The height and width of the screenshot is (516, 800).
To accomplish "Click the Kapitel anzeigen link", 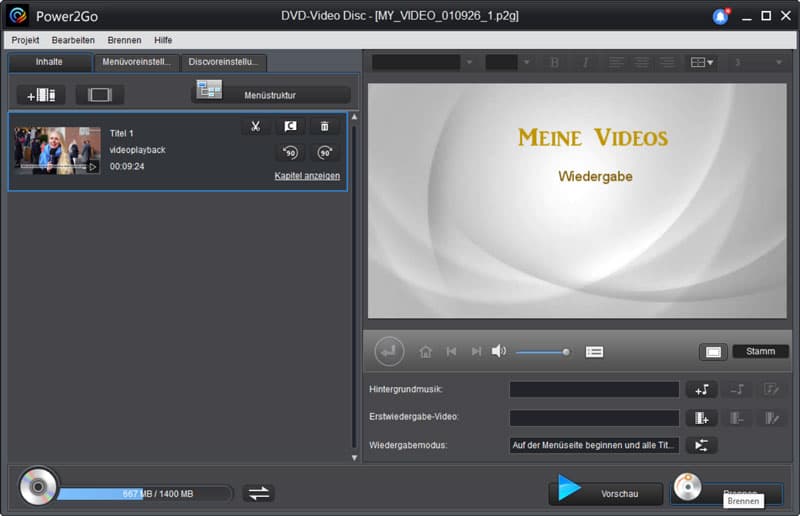I will (307, 176).
